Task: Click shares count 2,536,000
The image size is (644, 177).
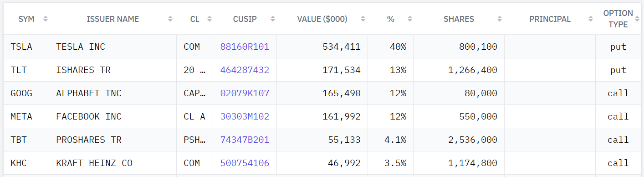Action: tap(472, 140)
